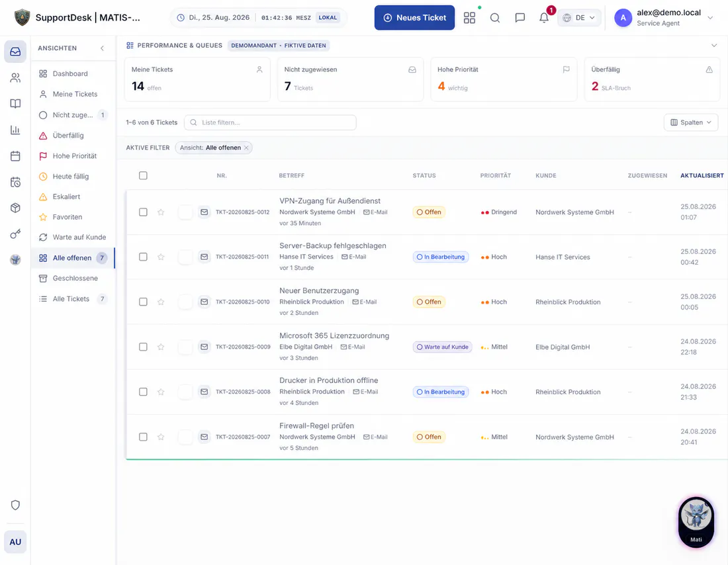Star the Drucker in Produktion offline ticket
Screen dimensions: 728x565
pos(161,392)
